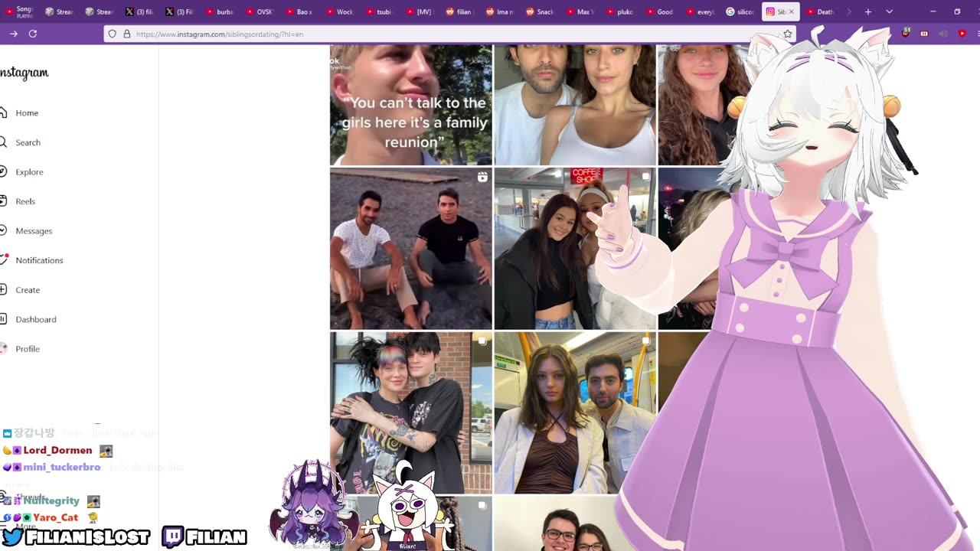Click the red YouTube extension icon
Viewport: 980px width, 551px height.
coord(962,34)
